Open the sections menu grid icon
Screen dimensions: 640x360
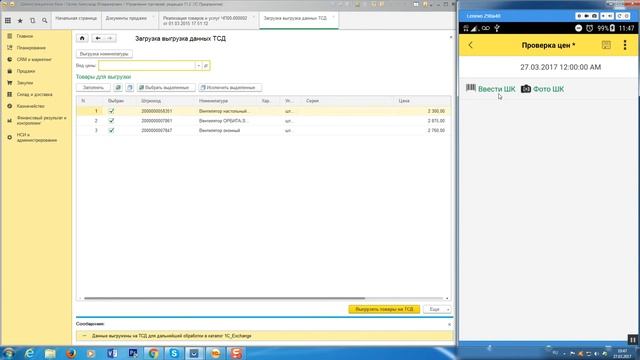(8, 20)
